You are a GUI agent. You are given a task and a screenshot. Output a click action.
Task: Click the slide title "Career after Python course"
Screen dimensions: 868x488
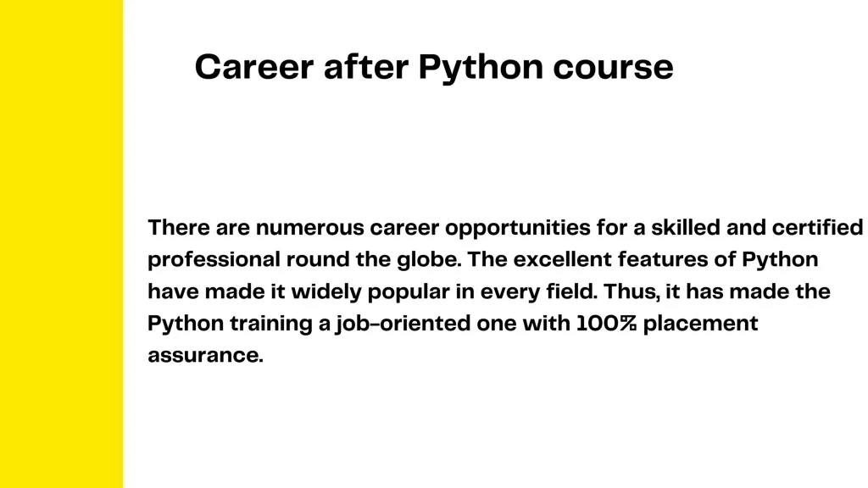[x=434, y=67]
